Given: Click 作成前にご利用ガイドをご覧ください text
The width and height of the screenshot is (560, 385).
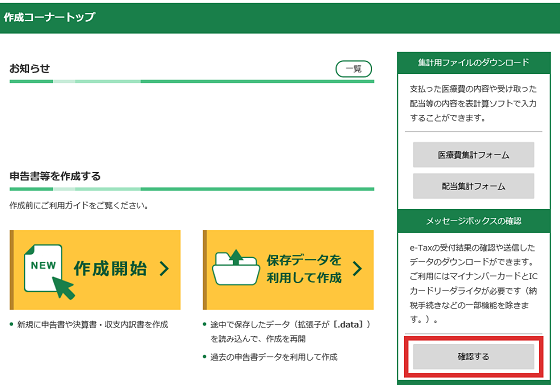Looking at the screenshot, I should 79,206.
